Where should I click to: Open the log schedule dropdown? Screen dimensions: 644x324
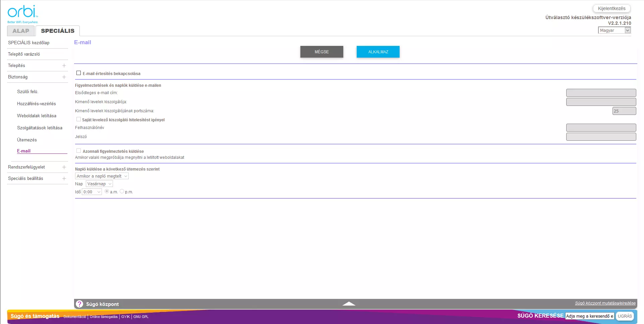click(x=102, y=176)
